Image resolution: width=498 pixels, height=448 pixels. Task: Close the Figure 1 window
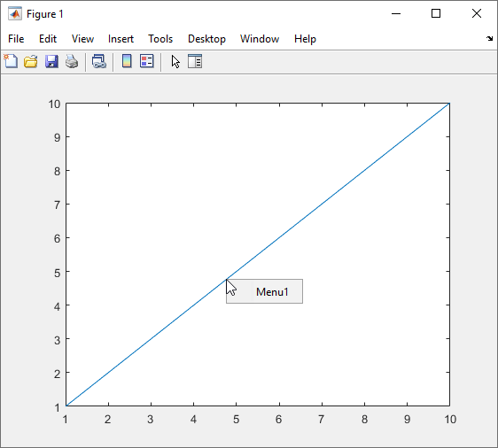(477, 13)
